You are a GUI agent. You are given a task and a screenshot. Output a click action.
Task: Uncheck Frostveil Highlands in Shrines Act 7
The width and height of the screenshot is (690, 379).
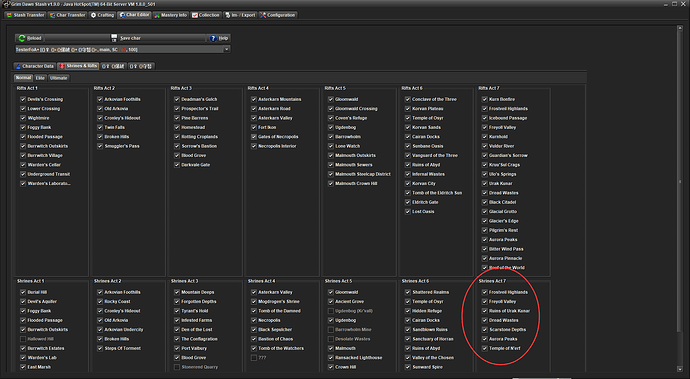(485, 292)
